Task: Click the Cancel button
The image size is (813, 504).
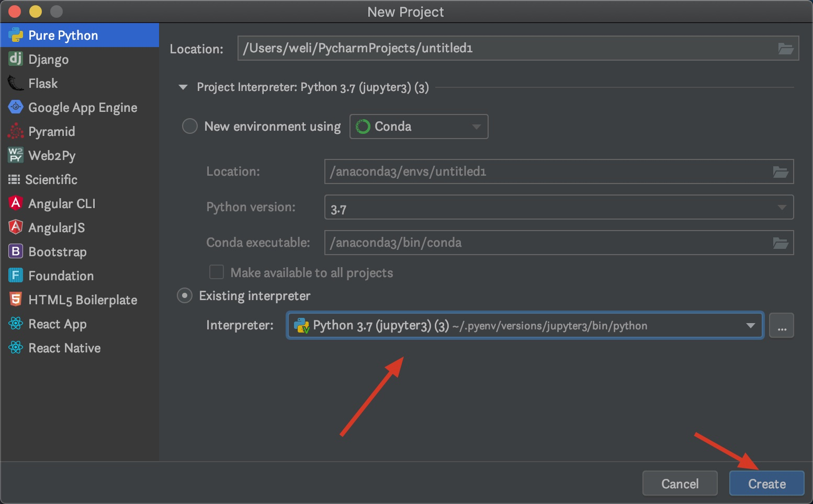Action: pyautogui.click(x=680, y=484)
